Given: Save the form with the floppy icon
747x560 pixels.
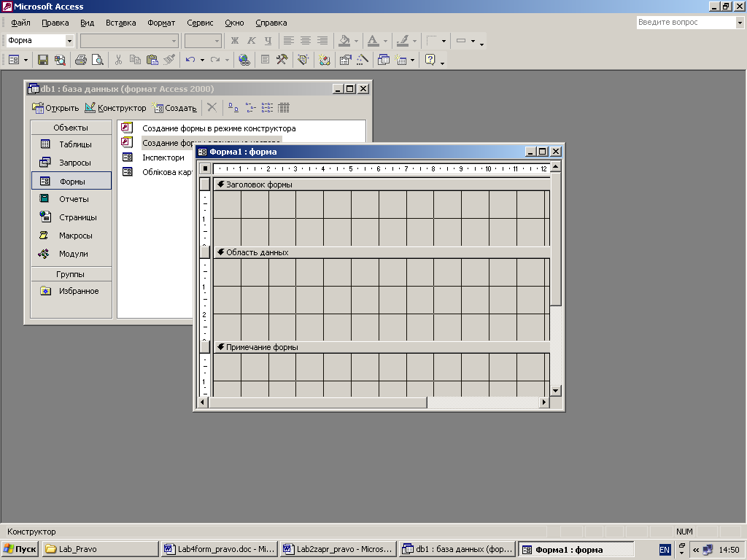Looking at the screenshot, I should pyautogui.click(x=43, y=60).
